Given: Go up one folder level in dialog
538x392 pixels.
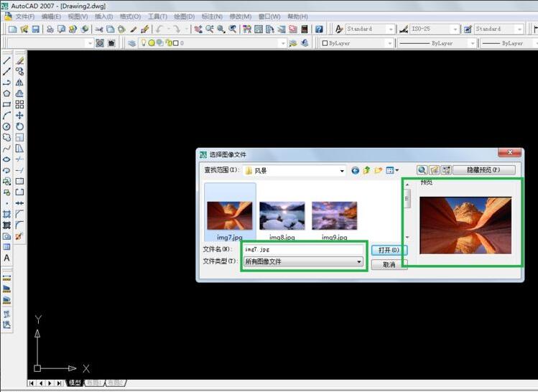Looking at the screenshot, I should [367, 170].
